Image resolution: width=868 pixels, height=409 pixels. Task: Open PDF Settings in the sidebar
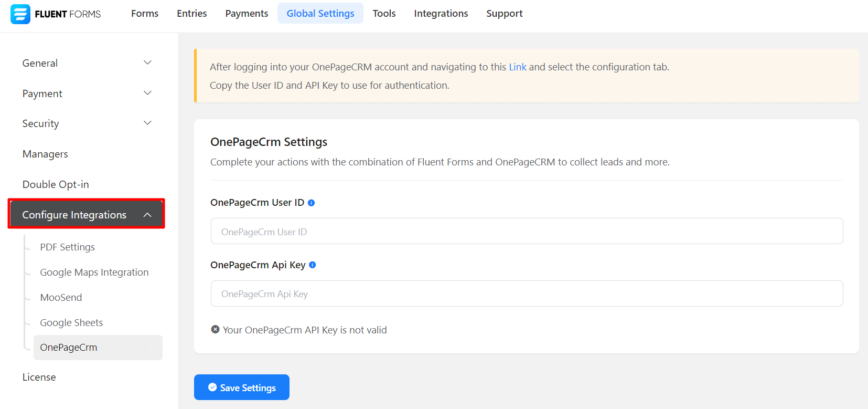click(67, 247)
